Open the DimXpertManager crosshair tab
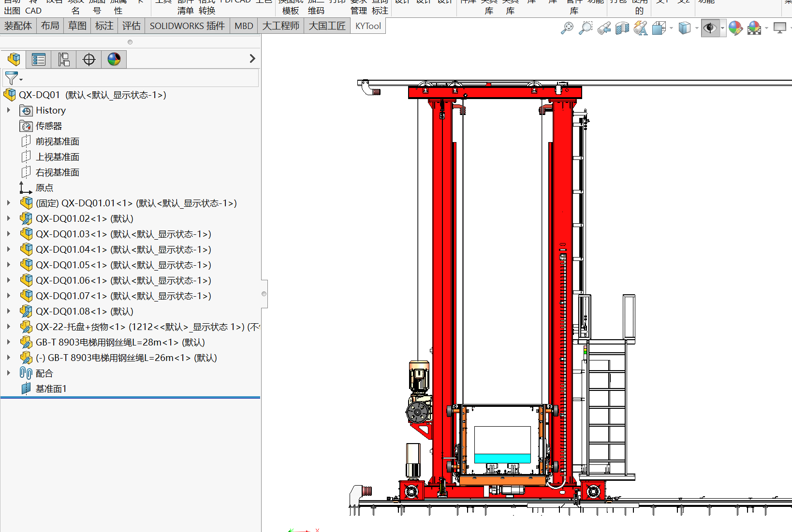Screen dimensions: 792x532 pyautogui.click(x=89, y=59)
